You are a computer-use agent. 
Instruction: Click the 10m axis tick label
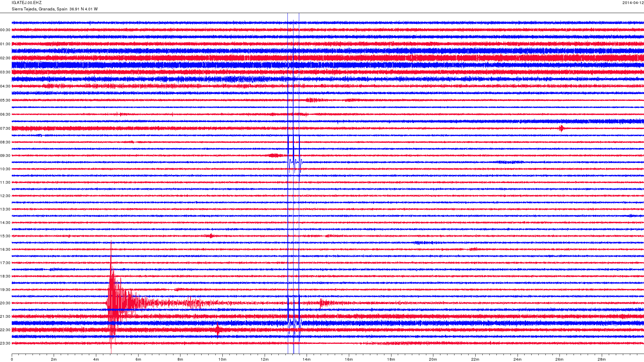(x=222, y=359)
